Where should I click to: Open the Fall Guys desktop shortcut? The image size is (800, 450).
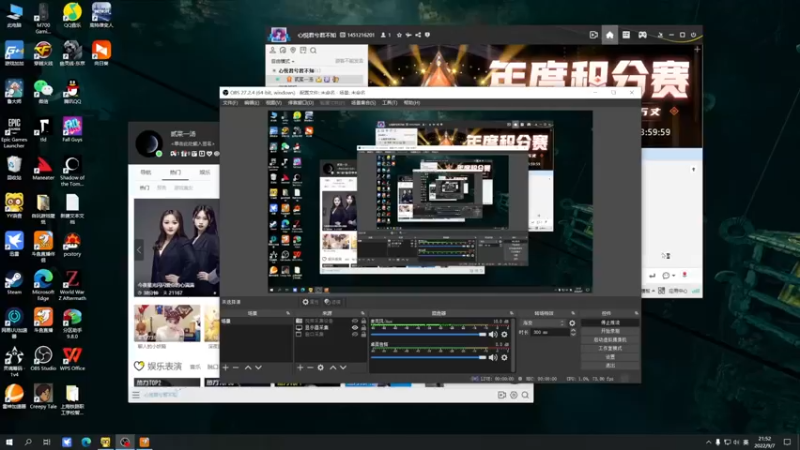72,130
